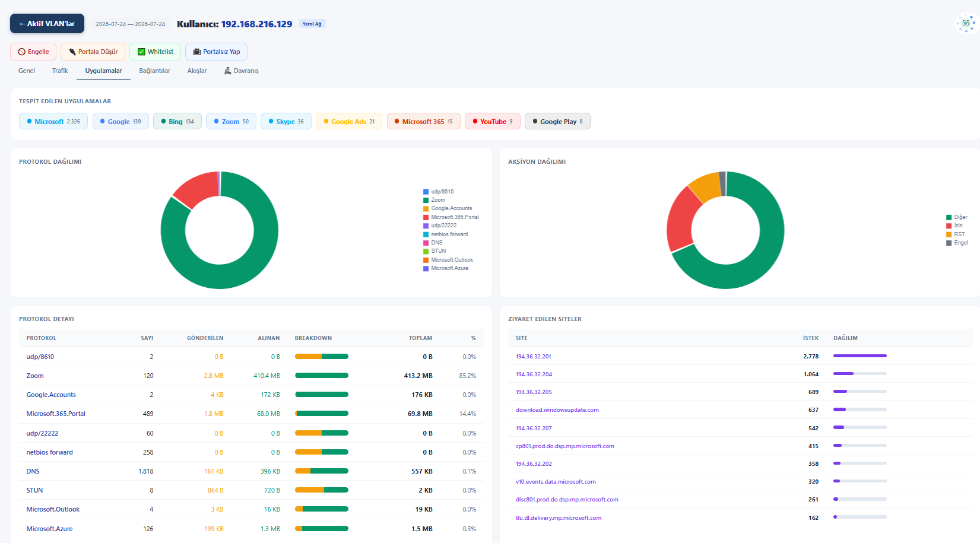Image resolution: width=980 pixels, height=543 pixels.
Task: Toggle netbios forward in the protocol chart legend
Action: (445, 234)
